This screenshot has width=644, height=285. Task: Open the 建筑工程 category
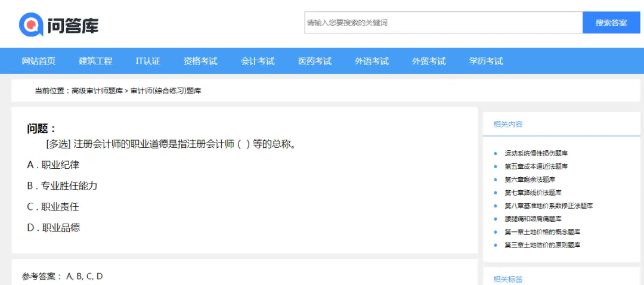tap(95, 61)
